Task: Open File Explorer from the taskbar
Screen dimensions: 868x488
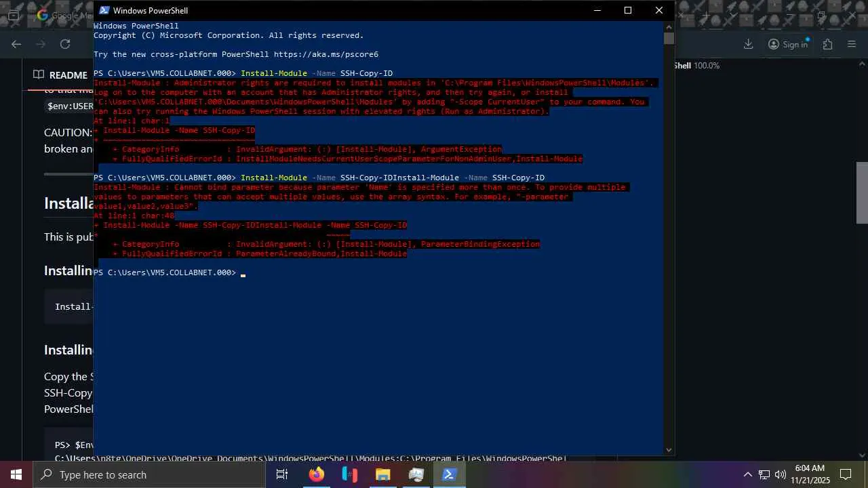Action: point(383,474)
